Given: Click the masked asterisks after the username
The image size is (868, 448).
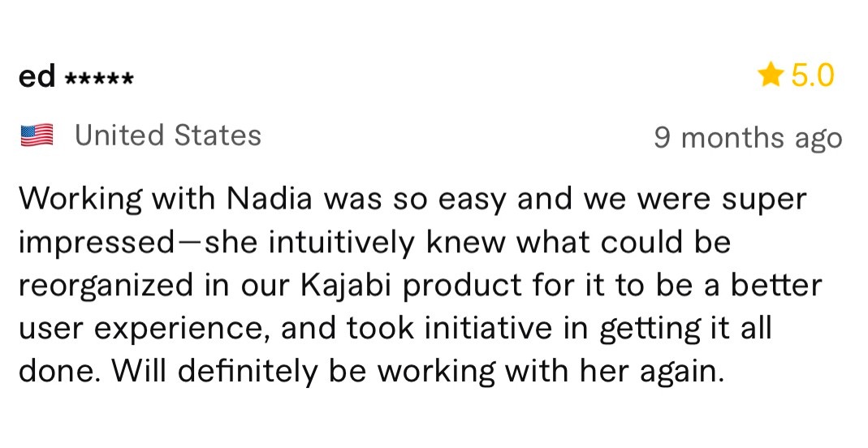Looking at the screenshot, I should tap(99, 79).
